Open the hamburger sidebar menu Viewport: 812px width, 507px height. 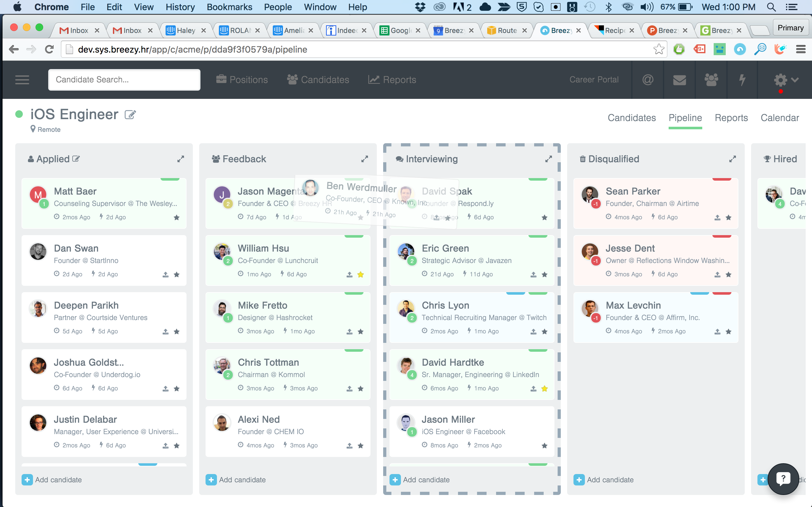point(22,80)
